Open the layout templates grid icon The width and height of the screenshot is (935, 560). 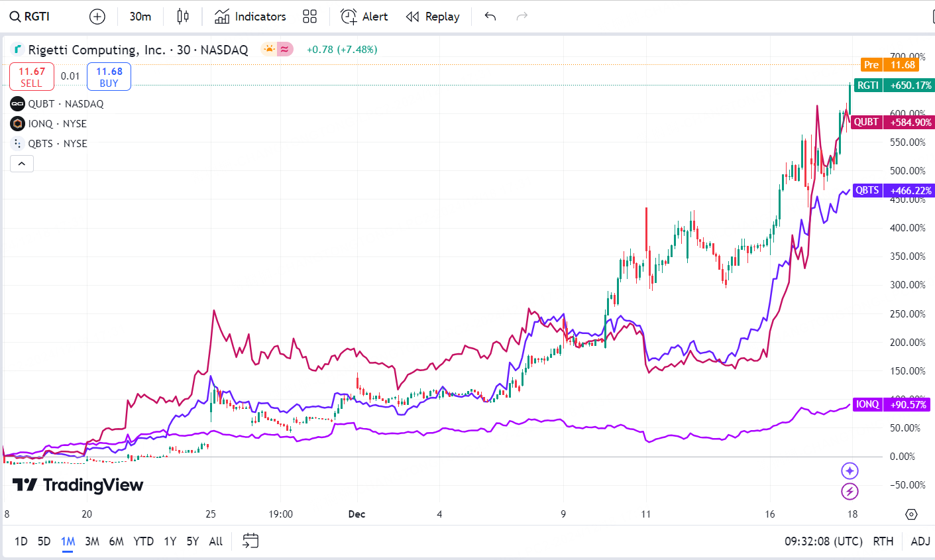coord(309,17)
